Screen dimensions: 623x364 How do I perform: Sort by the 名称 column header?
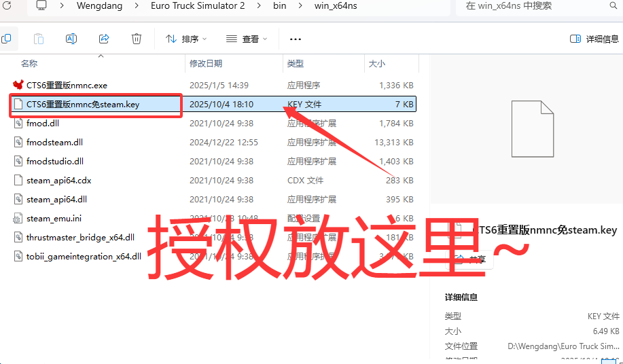29,63
